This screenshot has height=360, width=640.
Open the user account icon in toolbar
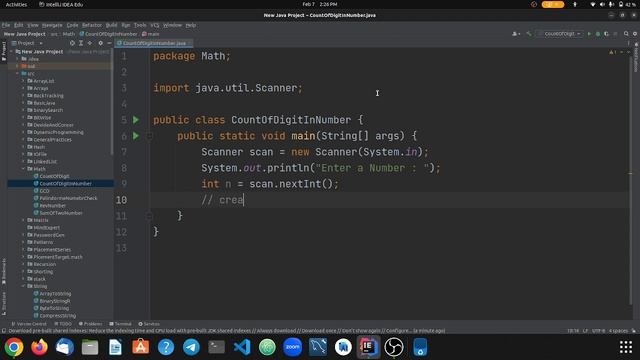[x=516, y=34]
